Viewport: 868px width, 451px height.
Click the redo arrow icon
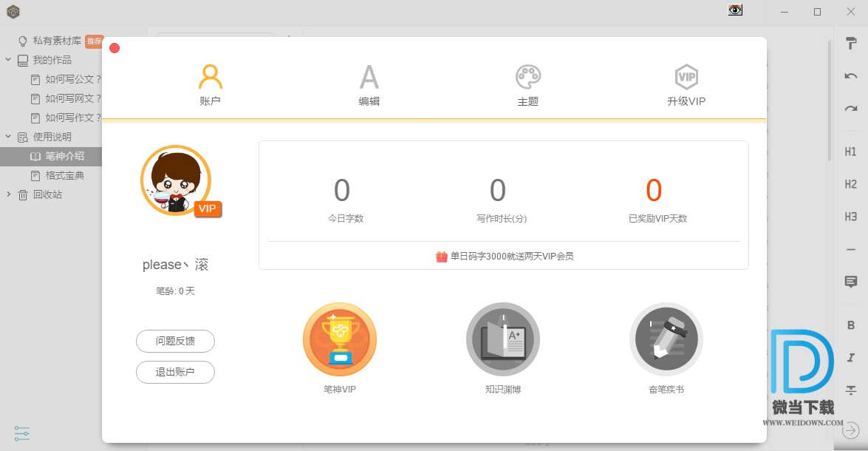coord(851,109)
